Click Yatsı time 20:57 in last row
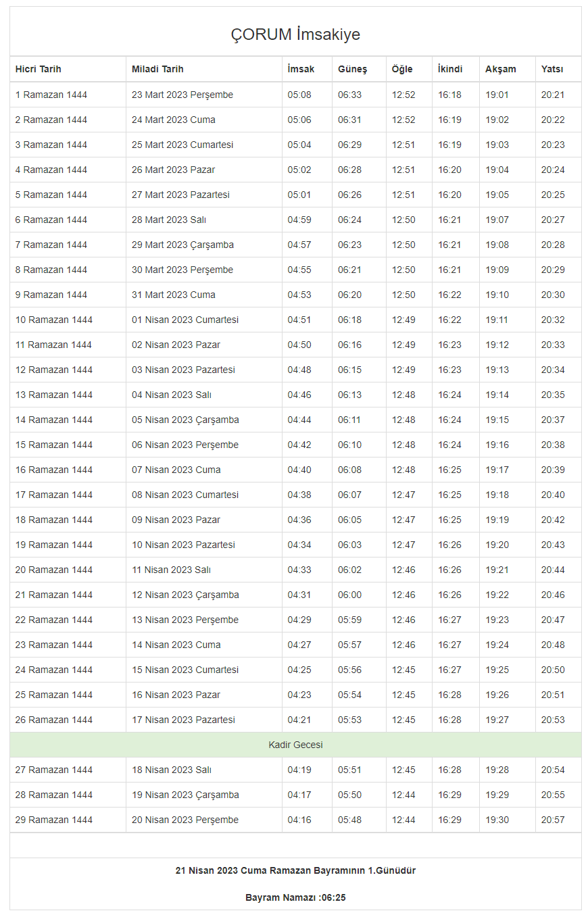588x917 pixels. (x=553, y=820)
